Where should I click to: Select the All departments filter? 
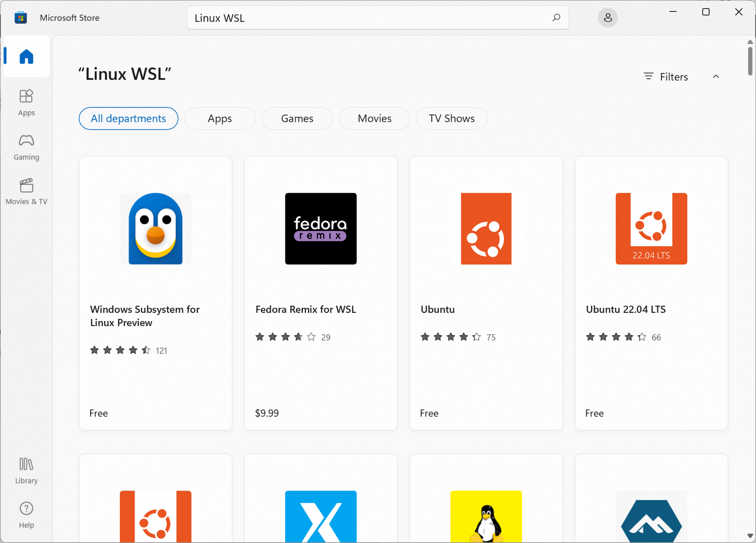(128, 119)
